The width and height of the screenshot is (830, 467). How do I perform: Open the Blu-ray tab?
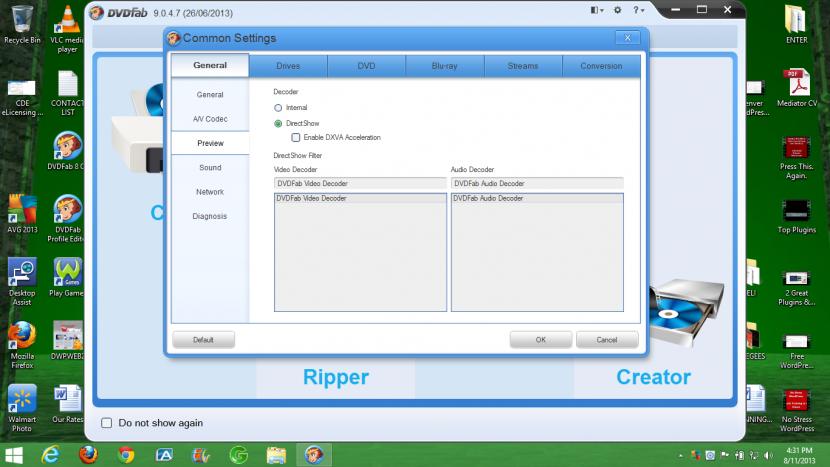point(445,66)
